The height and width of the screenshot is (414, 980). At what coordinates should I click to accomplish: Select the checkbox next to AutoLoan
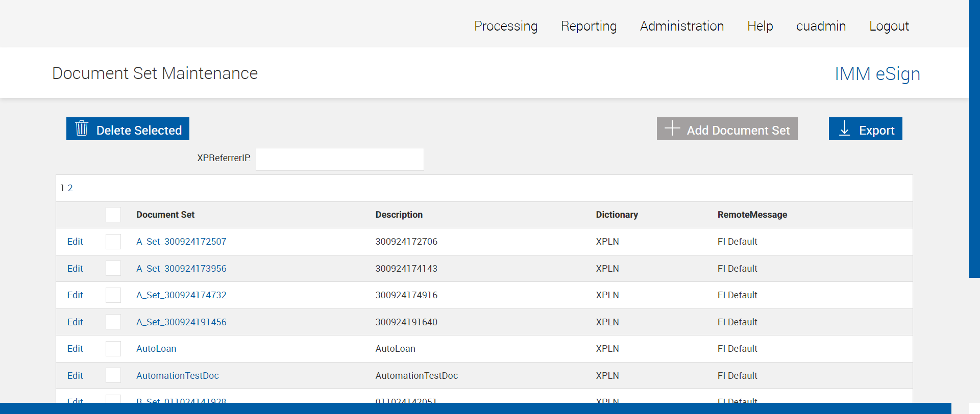point(113,349)
